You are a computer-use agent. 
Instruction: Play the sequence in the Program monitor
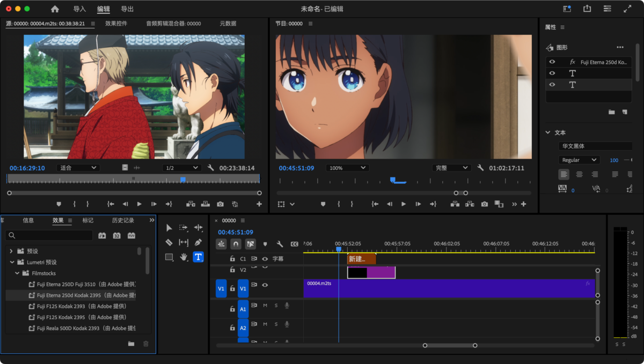click(404, 204)
